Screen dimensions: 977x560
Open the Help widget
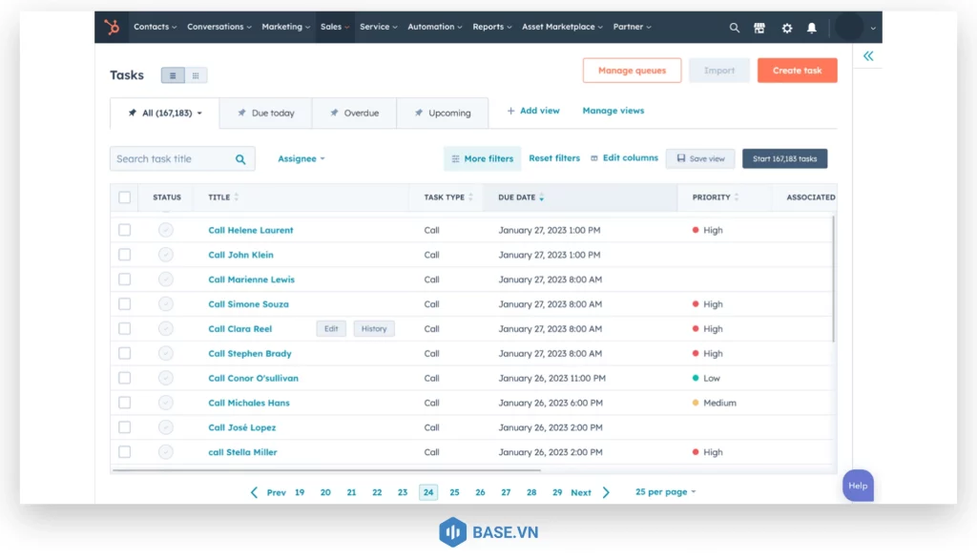pos(857,486)
